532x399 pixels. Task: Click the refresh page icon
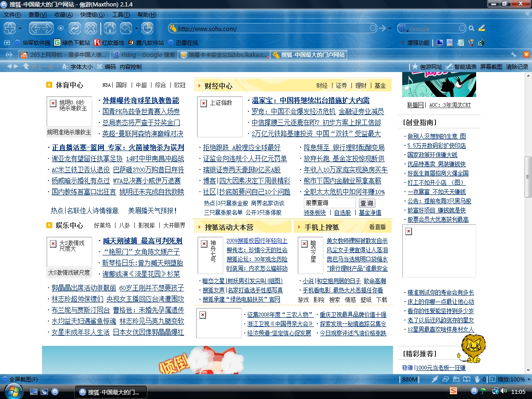coord(75,28)
